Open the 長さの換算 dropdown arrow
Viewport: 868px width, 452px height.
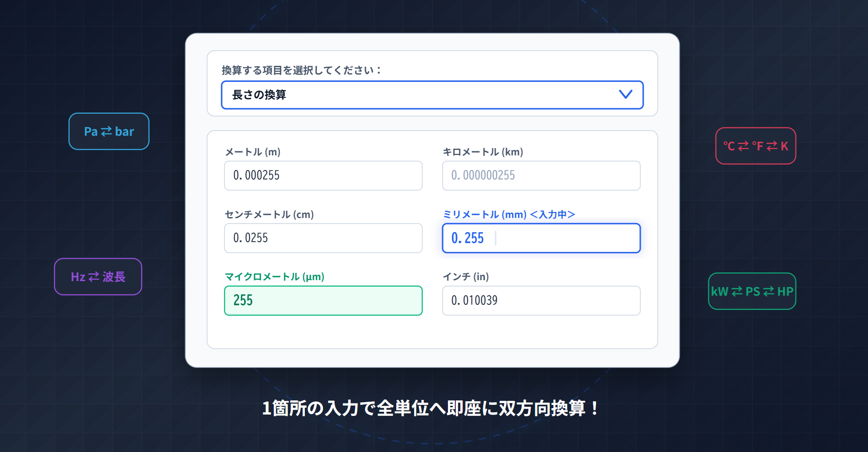pyautogui.click(x=625, y=95)
